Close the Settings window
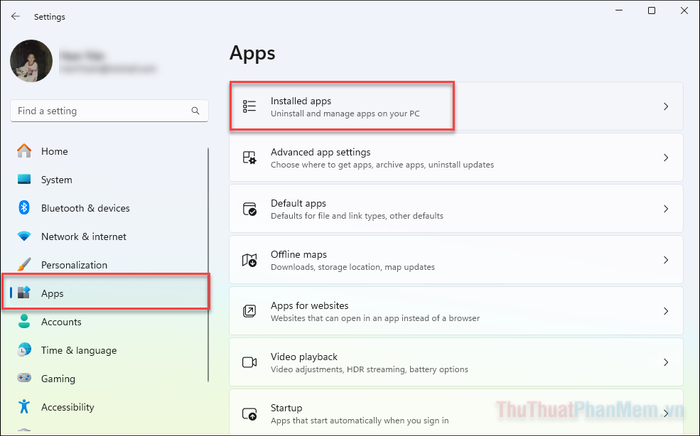The image size is (700, 436). coord(684,10)
